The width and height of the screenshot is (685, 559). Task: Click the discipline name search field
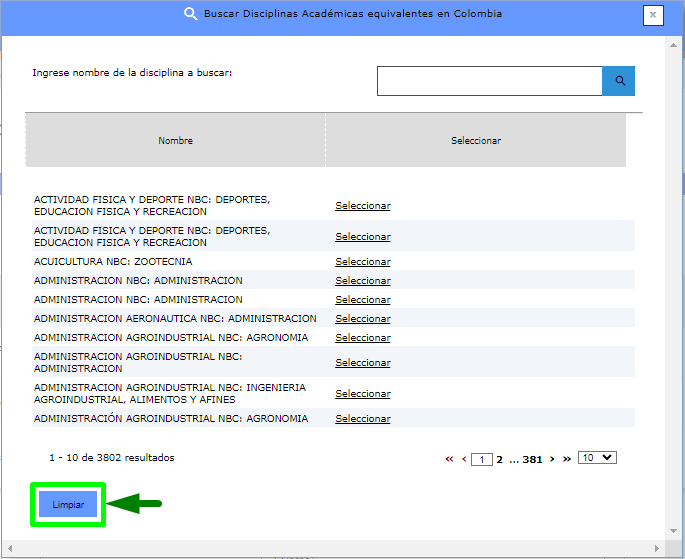click(489, 81)
